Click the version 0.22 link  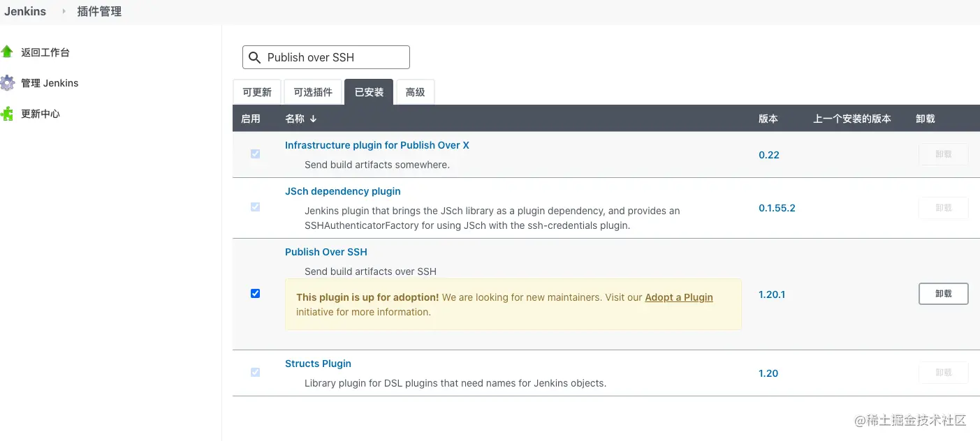coord(769,155)
